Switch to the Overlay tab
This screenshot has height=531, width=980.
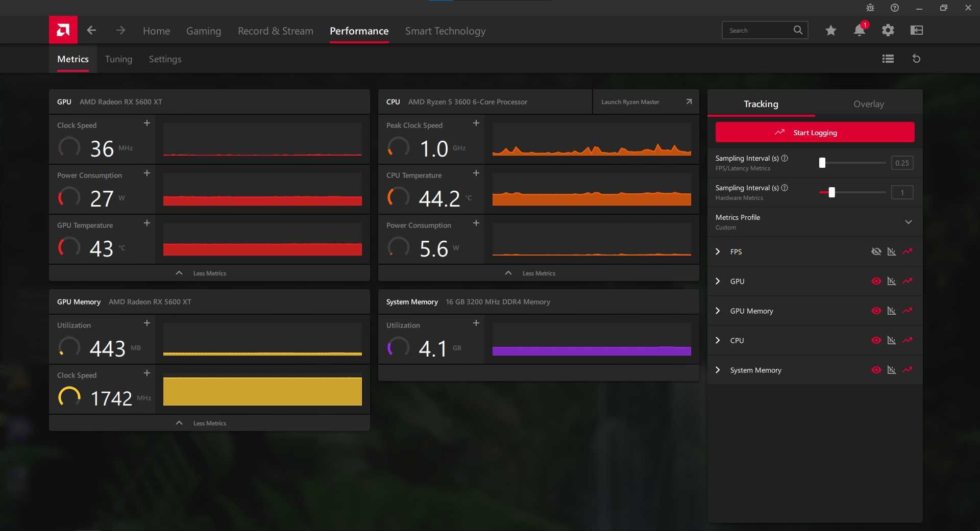click(869, 104)
